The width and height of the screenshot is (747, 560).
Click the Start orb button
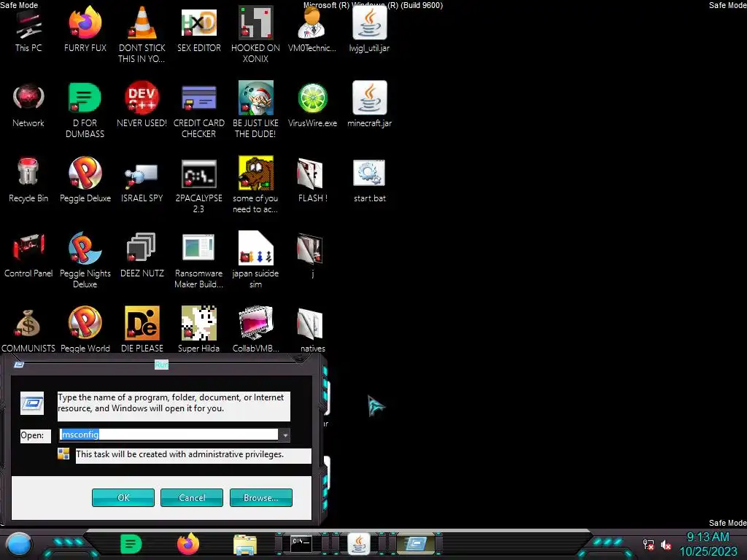point(19,544)
